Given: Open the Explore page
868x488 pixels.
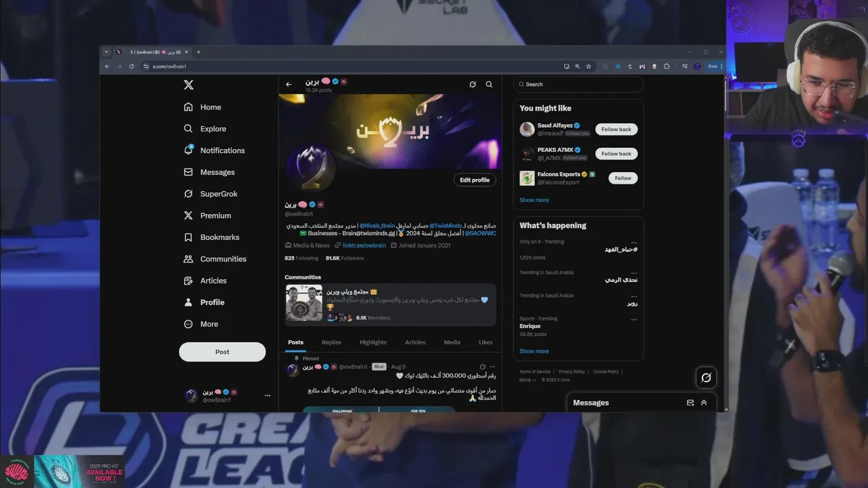Looking at the screenshot, I should (205, 129).
